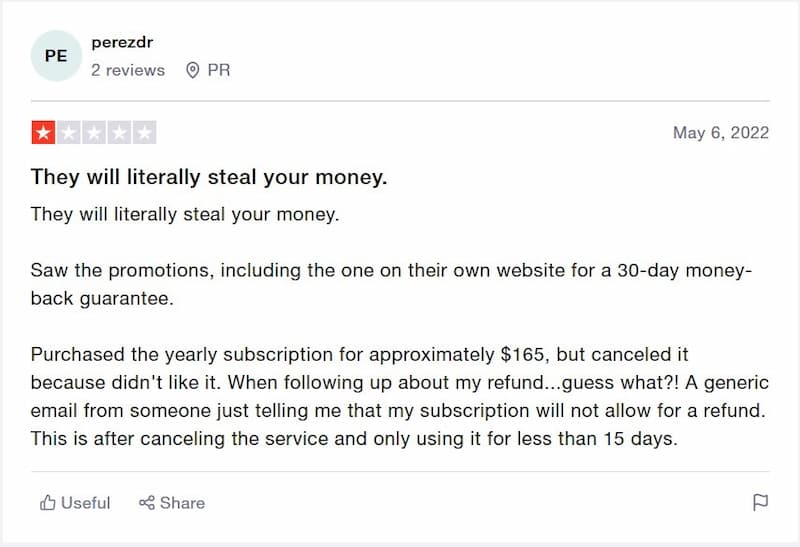Click the fifth gray rating star
The height and width of the screenshot is (547, 800).
(144, 133)
